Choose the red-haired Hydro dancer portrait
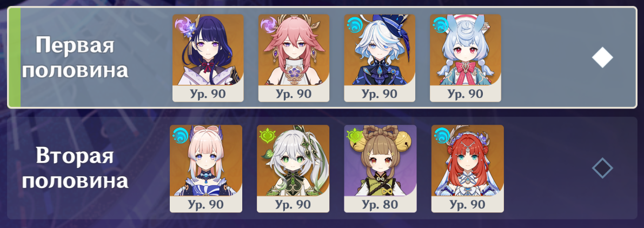This screenshot has width=644, height=228. coord(467,169)
